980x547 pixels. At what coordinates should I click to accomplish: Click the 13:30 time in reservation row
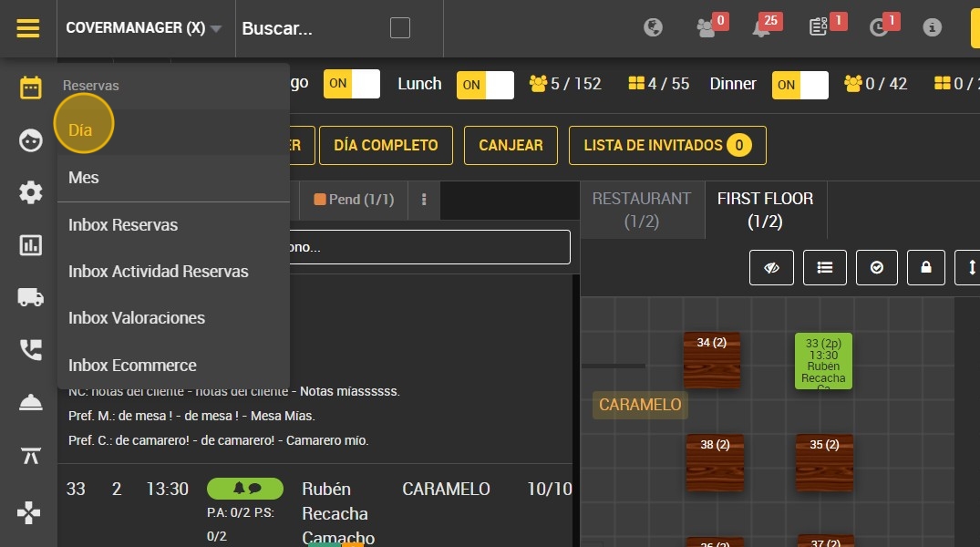[x=167, y=489]
